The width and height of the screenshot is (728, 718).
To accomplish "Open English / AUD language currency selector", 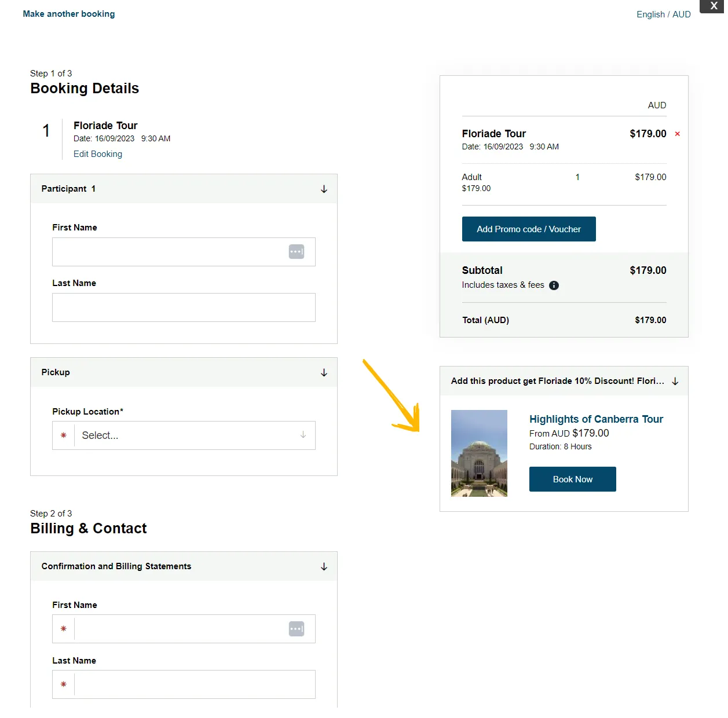I will coord(663,14).
